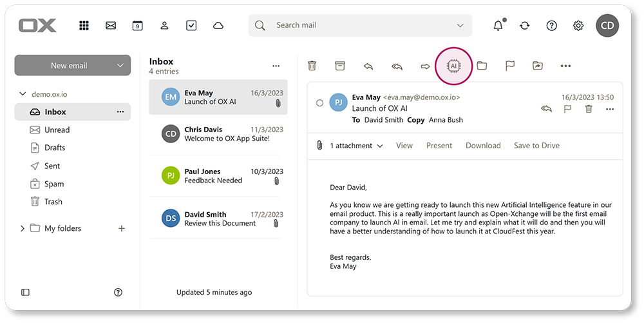Viewport: 644px width, 323px height.
Task: Open the Drive cloud icon
Action: click(x=218, y=26)
